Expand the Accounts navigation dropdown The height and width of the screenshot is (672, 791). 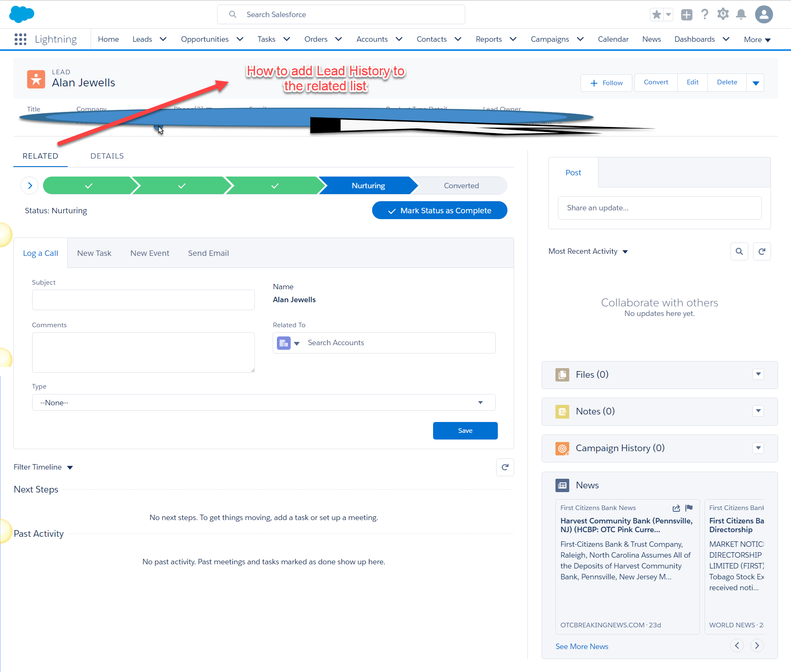click(399, 39)
